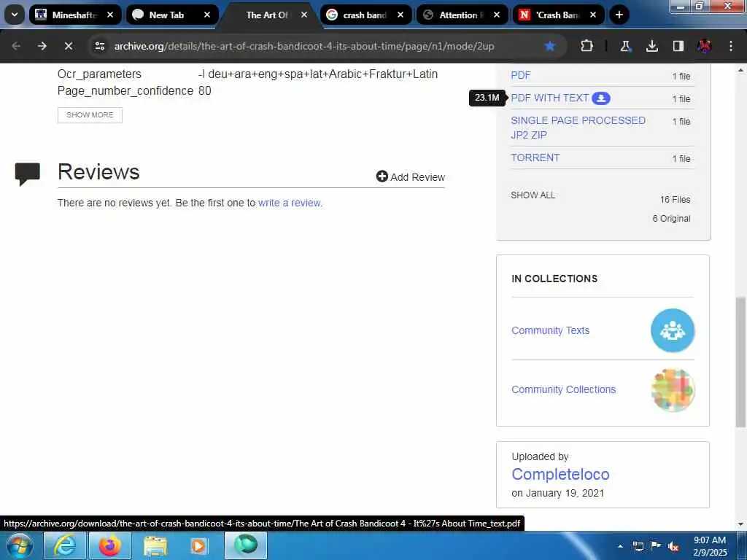
Task: Close the Mineshafter tab
Action: point(110,15)
